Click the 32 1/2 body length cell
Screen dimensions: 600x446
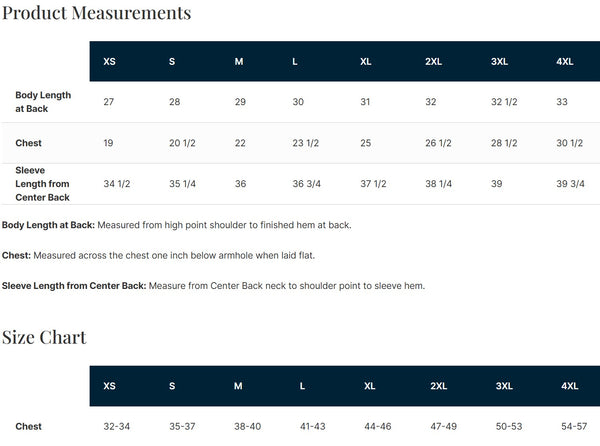pos(503,102)
